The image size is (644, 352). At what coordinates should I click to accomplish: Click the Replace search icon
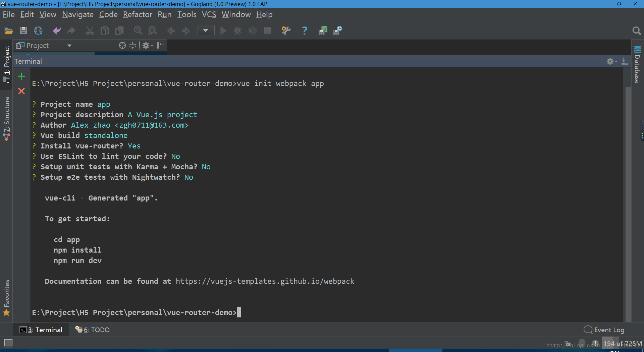(152, 31)
